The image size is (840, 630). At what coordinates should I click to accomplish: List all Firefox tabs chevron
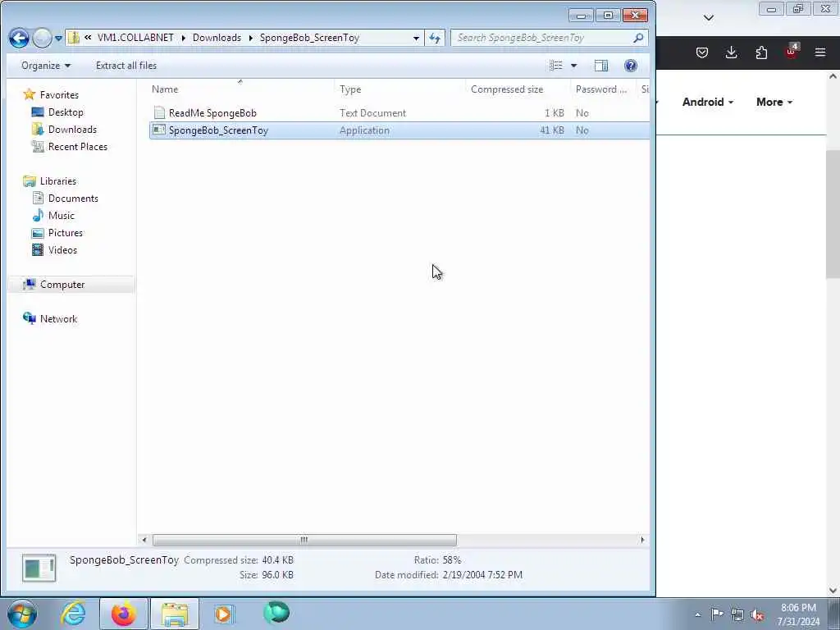(x=708, y=18)
